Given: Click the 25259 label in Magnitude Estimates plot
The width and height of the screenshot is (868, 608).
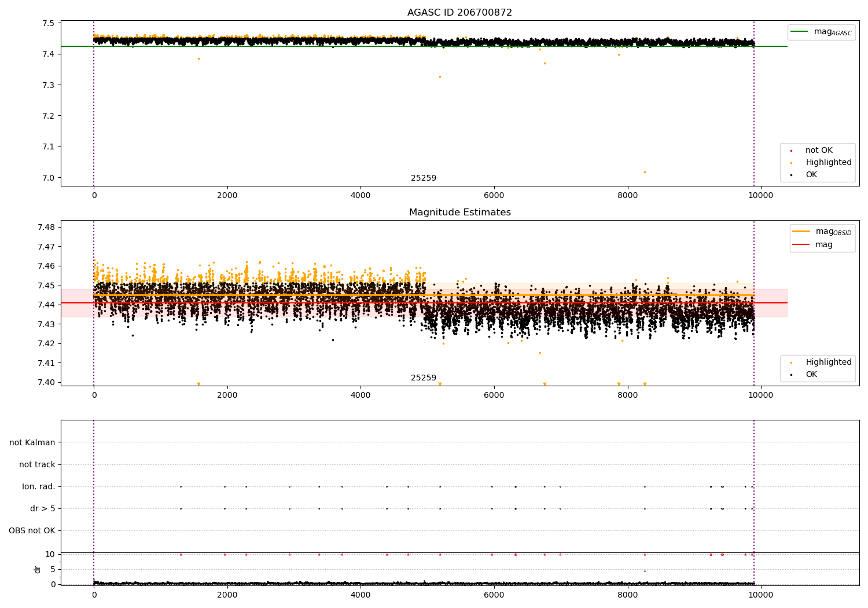Looking at the screenshot, I should (x=424, y=378).
